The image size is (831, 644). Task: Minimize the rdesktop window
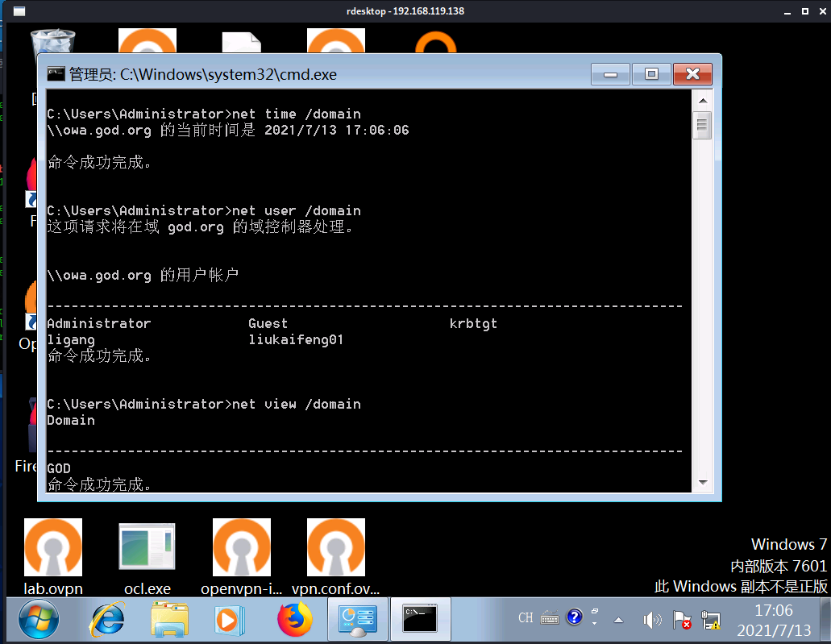(787, 11)
